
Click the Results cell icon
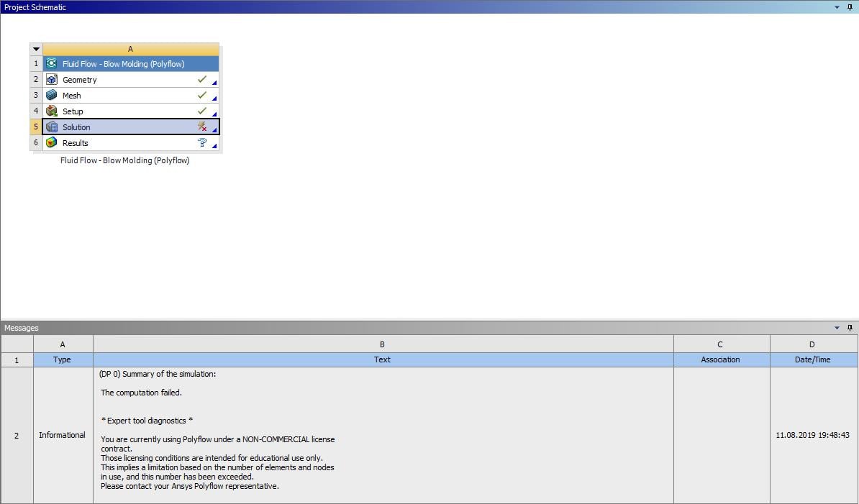point(52,143)
